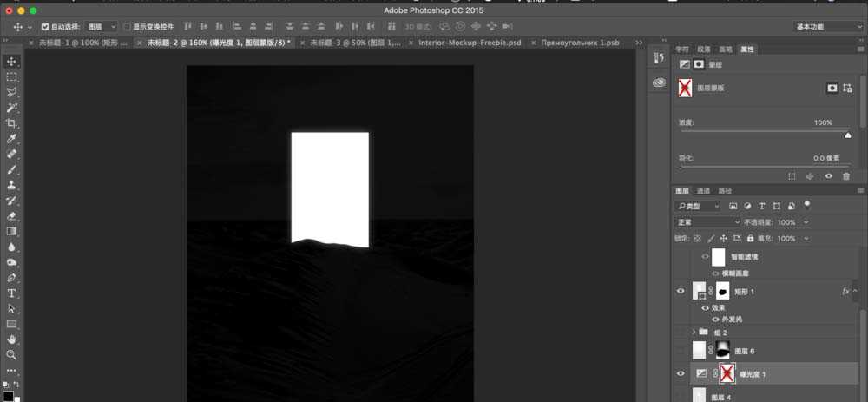Image resolution: width=868 pixels, height=402 pixels.
Task: Switch to the 通道 panel tab
Action: coord(703,191)
